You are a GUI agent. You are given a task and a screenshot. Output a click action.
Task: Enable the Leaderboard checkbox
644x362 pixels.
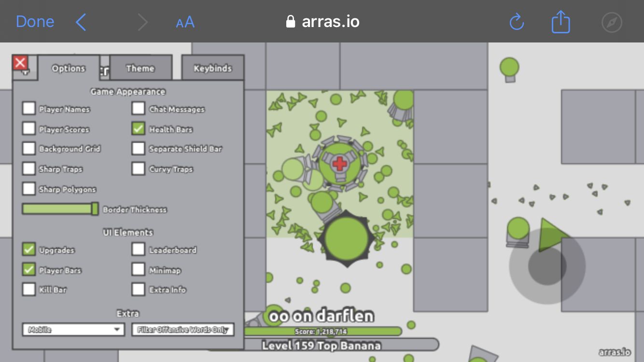pyautogui.click(x=139, y=249)
